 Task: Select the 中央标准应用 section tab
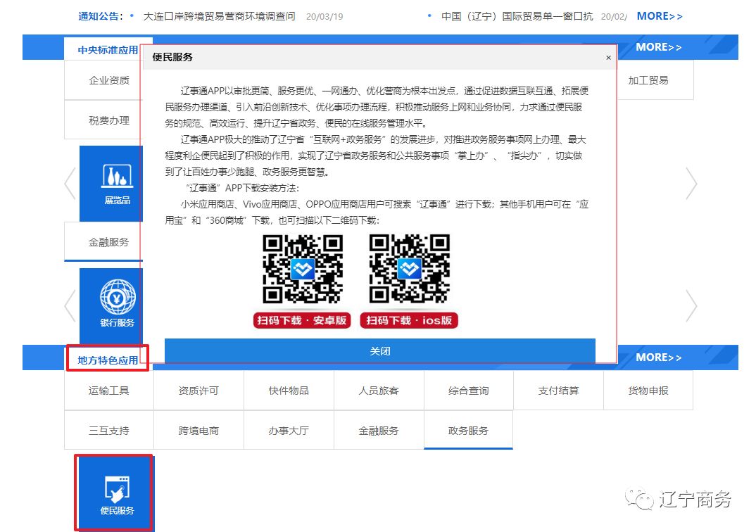click(x=108, y=50)
